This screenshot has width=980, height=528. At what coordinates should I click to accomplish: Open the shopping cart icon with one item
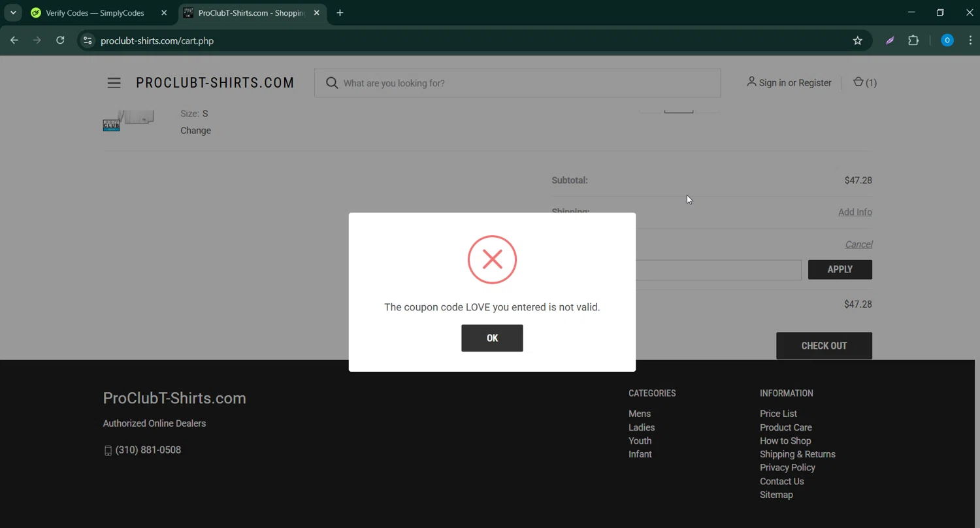click(864, 83)
